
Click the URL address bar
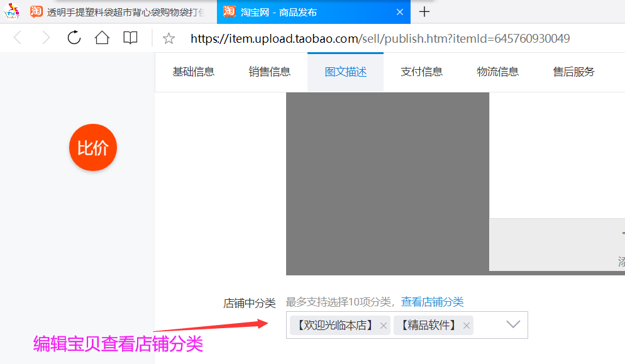[x=380, y=39]
